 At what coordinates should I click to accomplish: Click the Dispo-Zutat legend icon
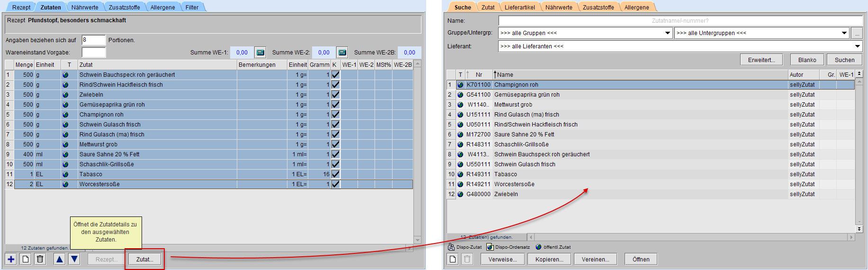(451, 247)
